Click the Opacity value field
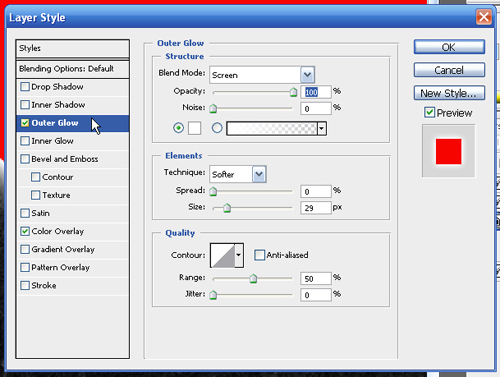 click(x=316, y=92)
